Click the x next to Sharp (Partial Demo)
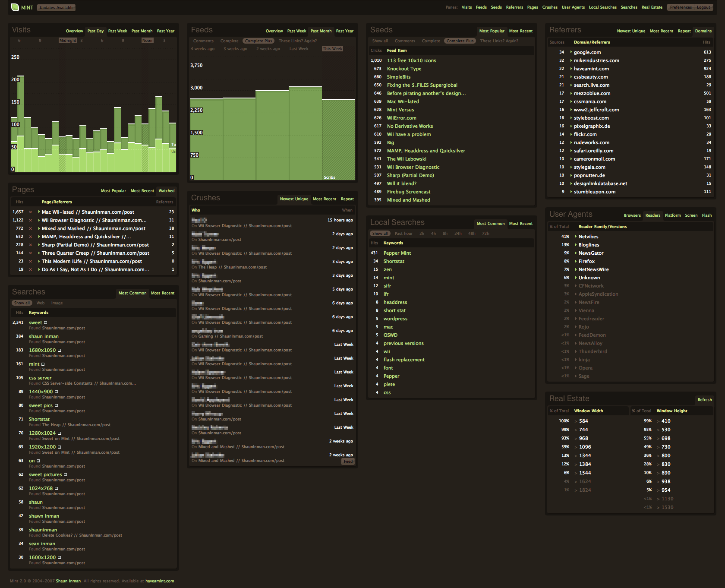Image resolution: width=725 pixels, height=588 pixels. pyautogui.click(x=30, y=245)
